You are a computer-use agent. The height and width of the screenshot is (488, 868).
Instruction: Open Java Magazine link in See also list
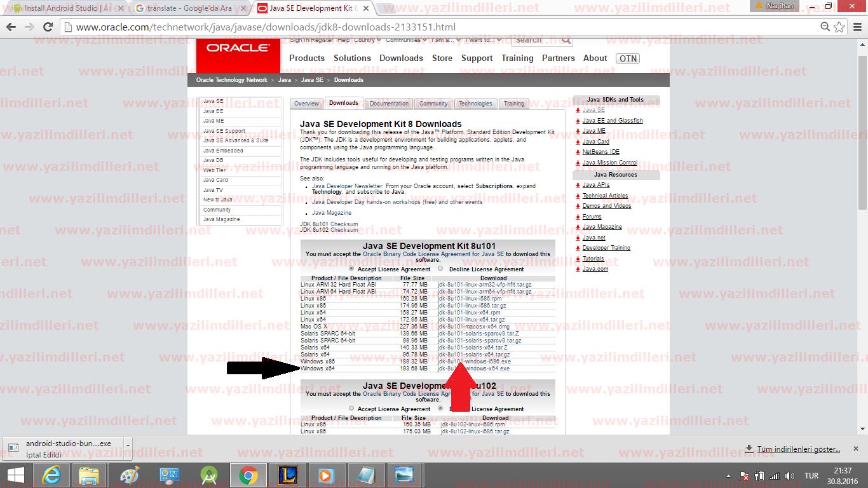point(332,213)
